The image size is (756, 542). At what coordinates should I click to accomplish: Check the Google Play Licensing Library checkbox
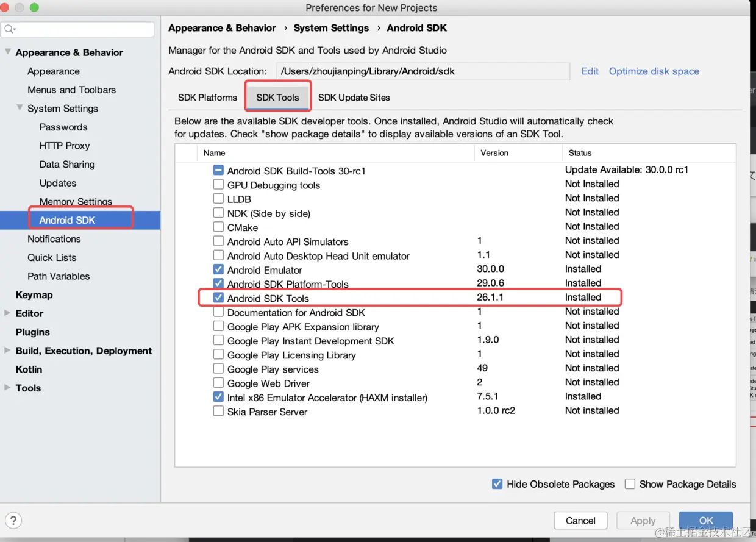point(218,355)
